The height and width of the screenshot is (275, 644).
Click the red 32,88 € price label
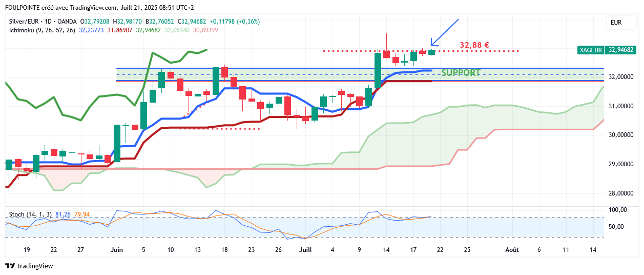tap(474, 45)
